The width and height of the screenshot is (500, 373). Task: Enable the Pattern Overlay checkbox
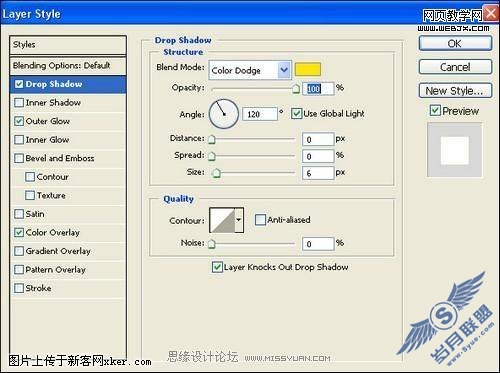click(19, 269)
